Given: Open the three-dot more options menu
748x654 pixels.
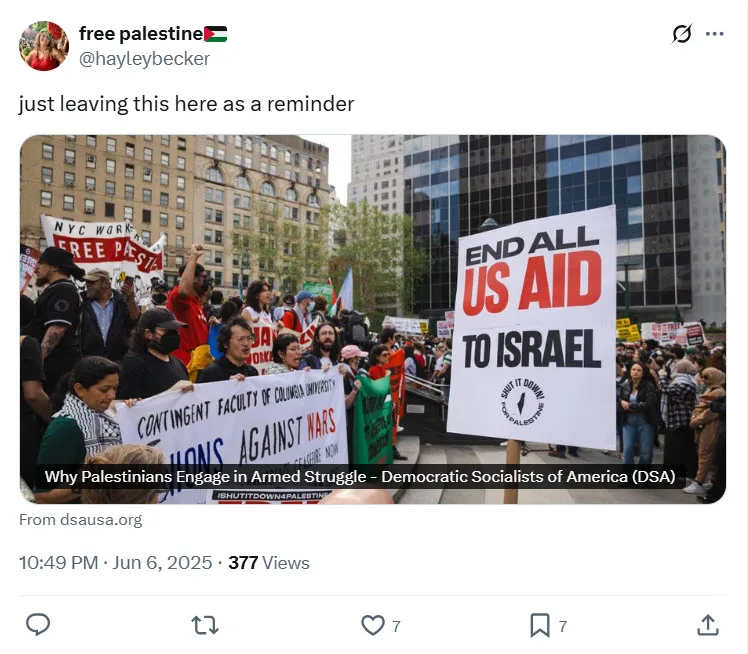Looking at the screenshot, I should 714,34.
